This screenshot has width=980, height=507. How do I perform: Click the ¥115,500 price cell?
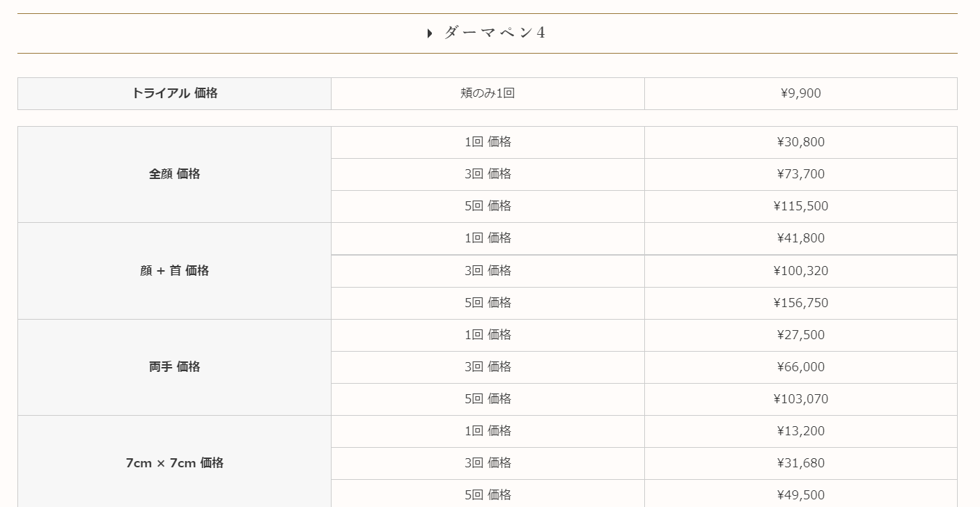click(x=800, y=206)
